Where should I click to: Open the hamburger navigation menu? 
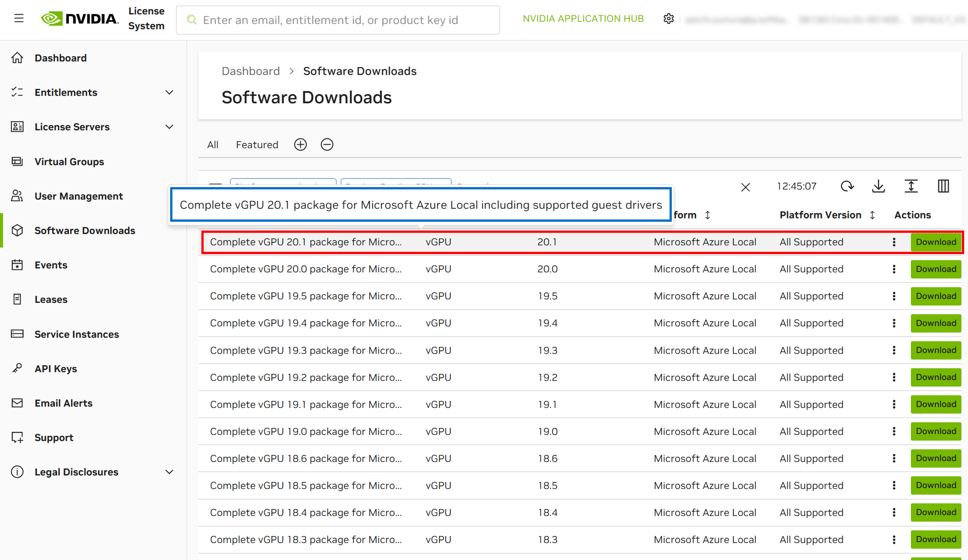tap(19, 18)
